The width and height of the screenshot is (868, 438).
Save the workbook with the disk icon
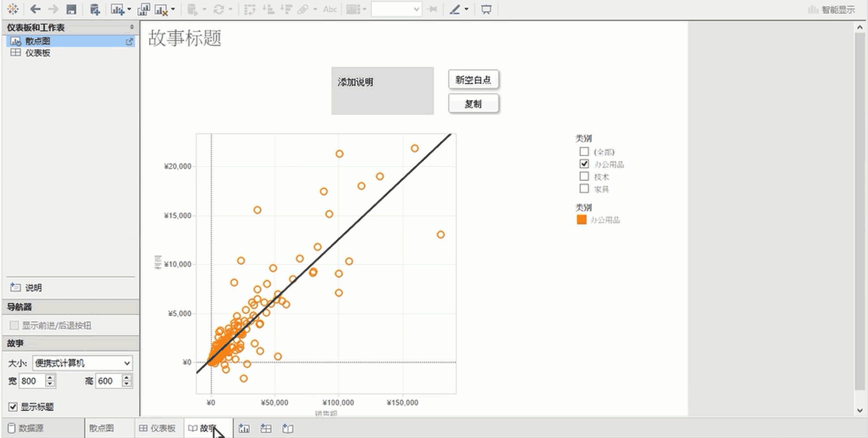coord(71,9)
